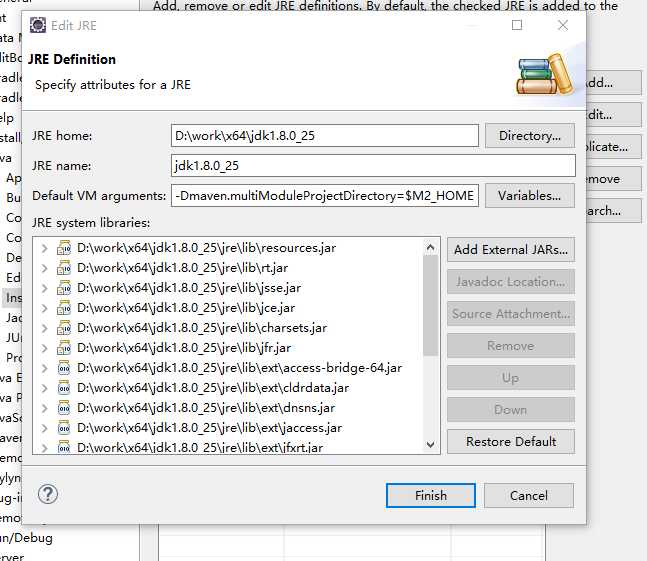Select the jce.jar path row
The image size is (647, 561).
(186, 308)
